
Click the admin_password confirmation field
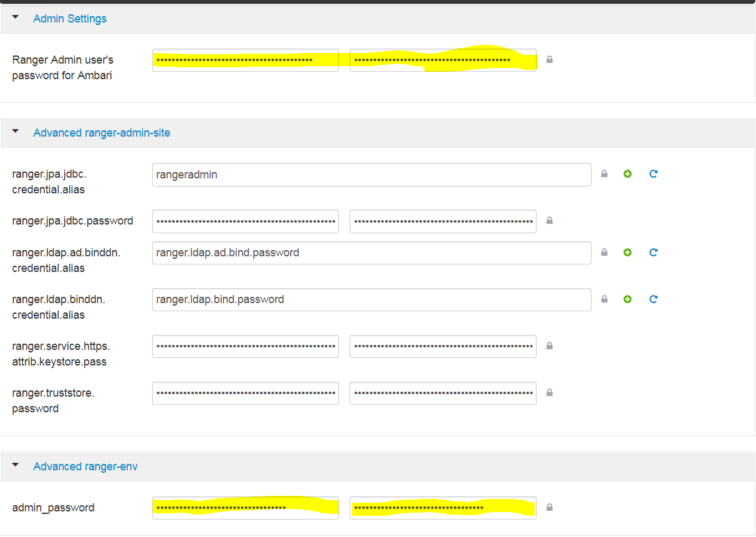point(443,507)
